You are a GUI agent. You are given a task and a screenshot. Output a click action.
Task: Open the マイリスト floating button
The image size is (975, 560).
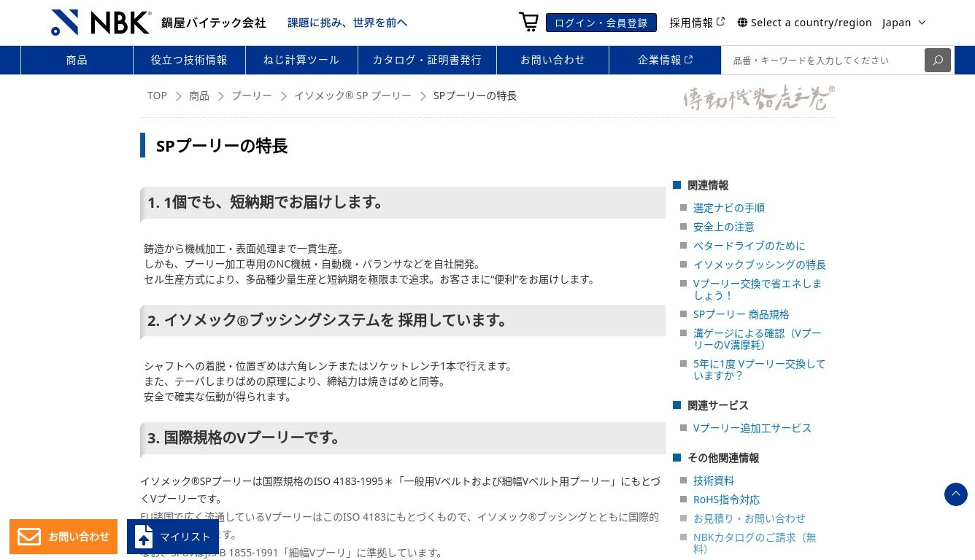pyautogui.click(x=173, y=537)
